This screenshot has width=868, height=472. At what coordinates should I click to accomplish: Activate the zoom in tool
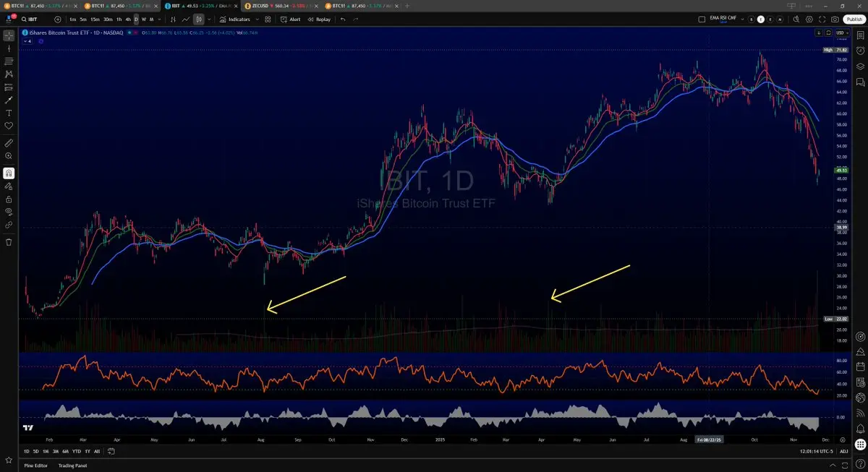(9, 155)
